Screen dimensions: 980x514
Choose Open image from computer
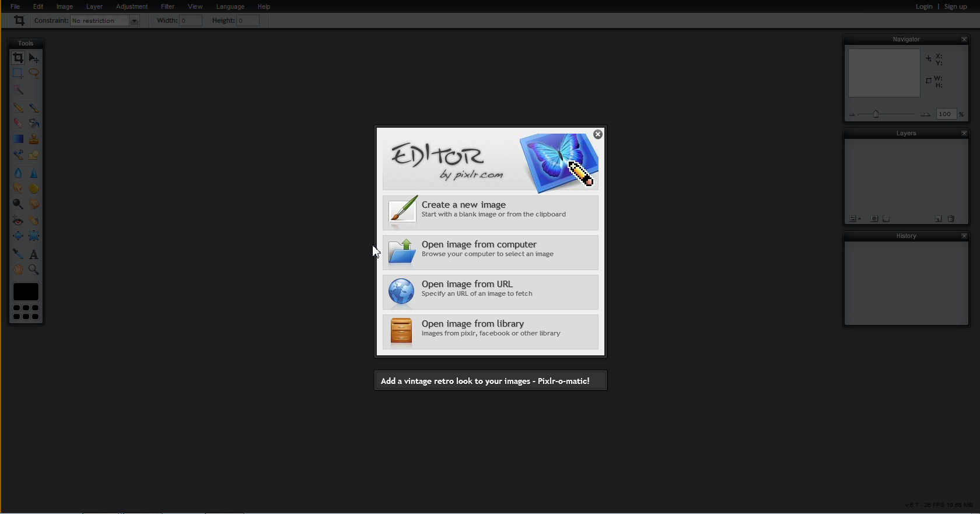tap(491, 252)
